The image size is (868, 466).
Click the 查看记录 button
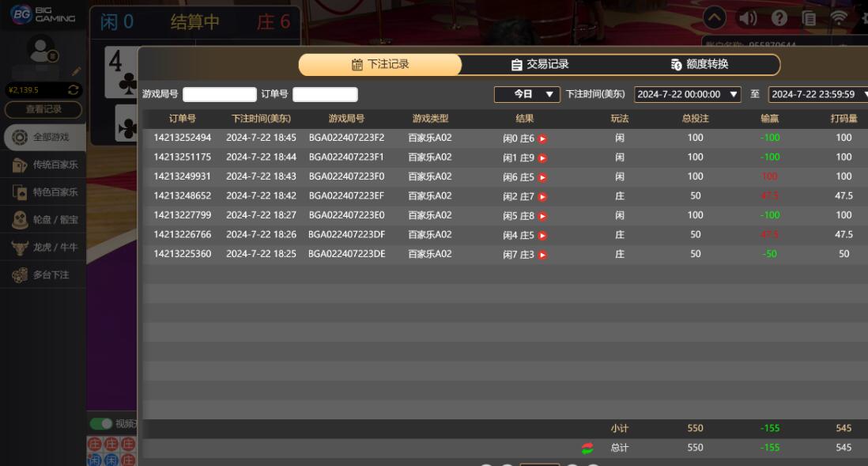click(43, 109)
